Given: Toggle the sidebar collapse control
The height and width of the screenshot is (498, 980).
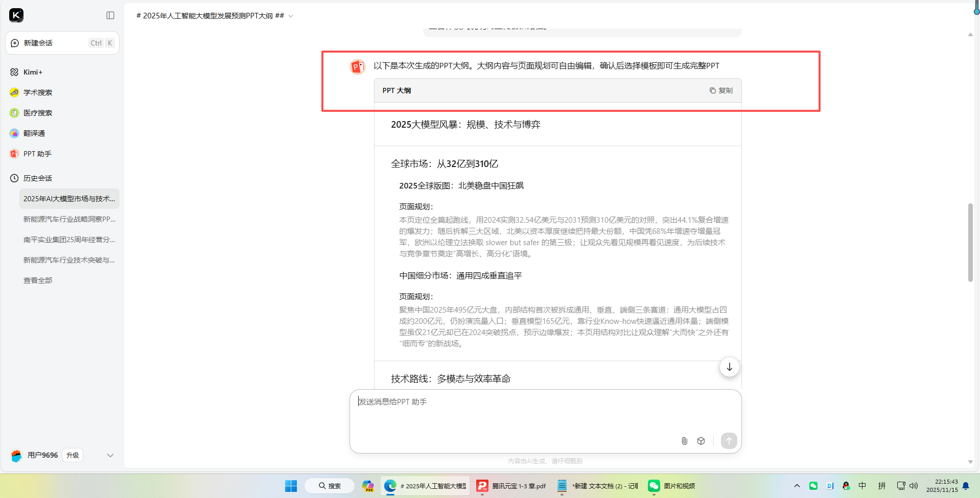Looking at the screenshot, I should point(110,15).
